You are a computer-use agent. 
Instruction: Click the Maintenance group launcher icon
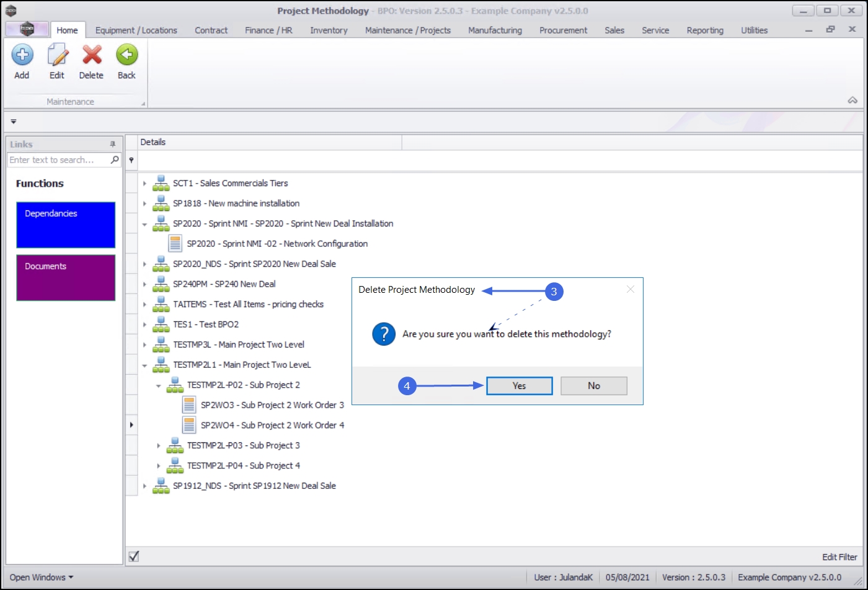coord(143,104)
